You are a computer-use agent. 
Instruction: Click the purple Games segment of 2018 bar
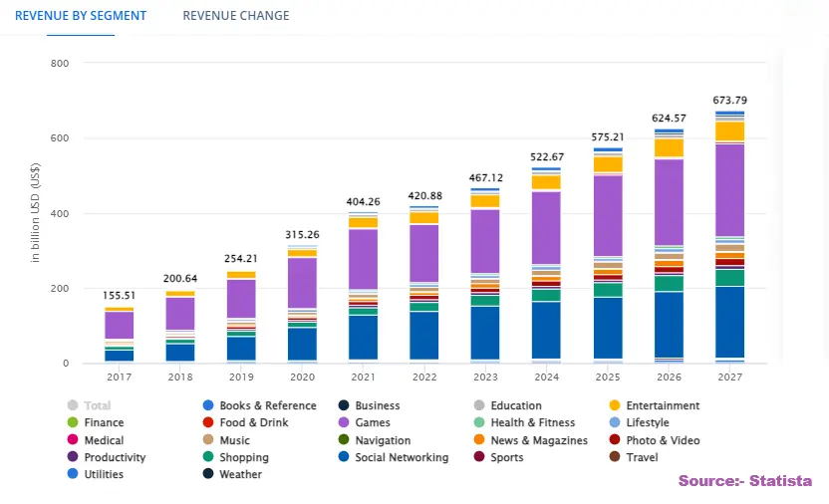point(180,314)
